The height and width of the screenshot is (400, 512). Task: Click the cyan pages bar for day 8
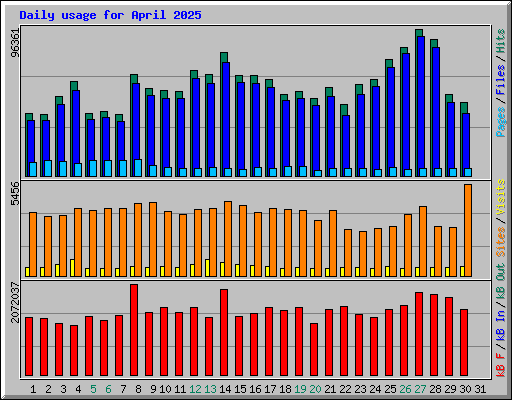coord(138,168)
